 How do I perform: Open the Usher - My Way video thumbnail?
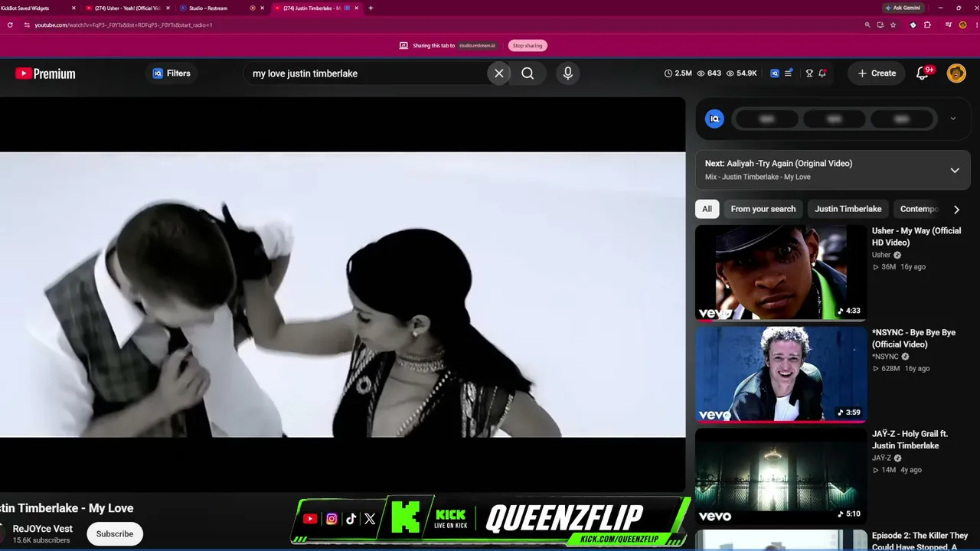tap(781, 272)
